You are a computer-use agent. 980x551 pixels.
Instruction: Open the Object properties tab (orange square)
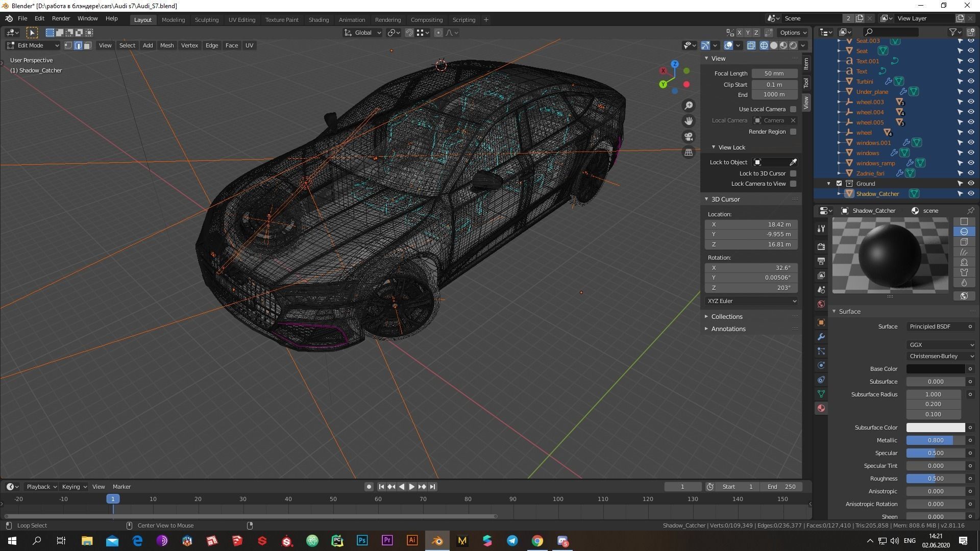(x=821, y=322)
